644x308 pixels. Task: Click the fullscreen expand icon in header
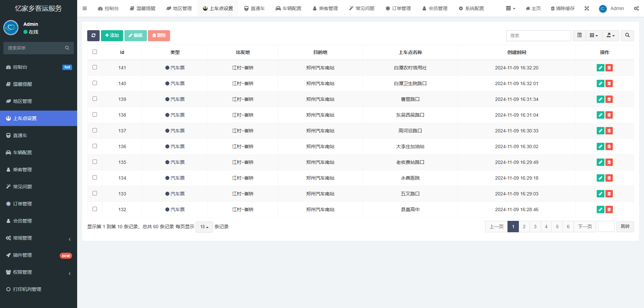tap(587, 8)
